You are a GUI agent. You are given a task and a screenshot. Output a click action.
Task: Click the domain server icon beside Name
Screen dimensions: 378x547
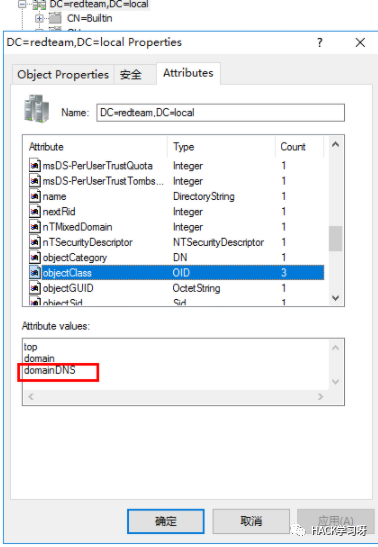coord(37,109)
